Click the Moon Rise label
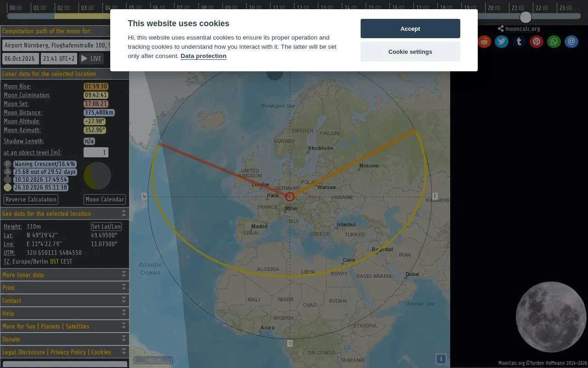 [17, 86]
